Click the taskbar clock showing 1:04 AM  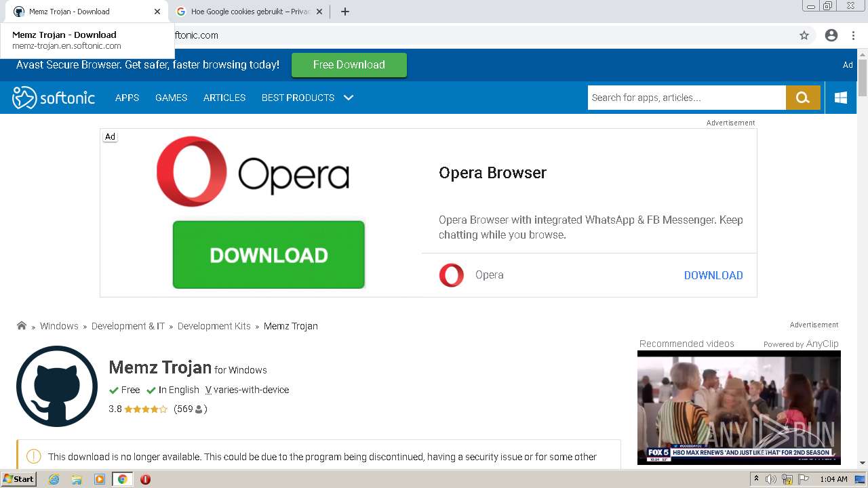pyautogui.click(x=833, y=479)
